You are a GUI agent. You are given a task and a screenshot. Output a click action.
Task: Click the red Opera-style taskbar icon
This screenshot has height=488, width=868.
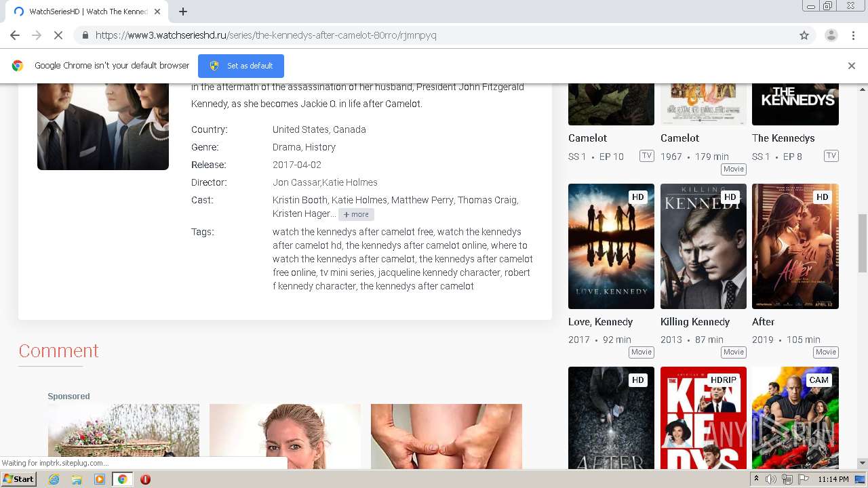point(145,479)
